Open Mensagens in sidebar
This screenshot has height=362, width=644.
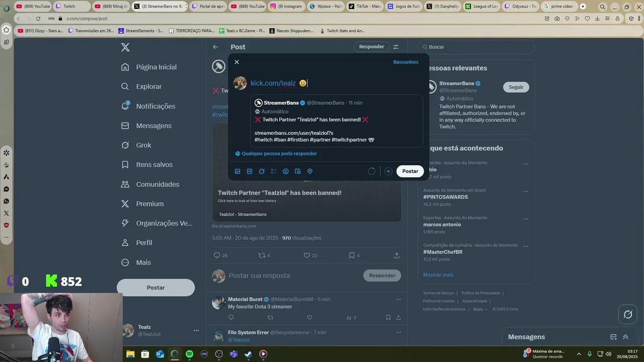146,126
